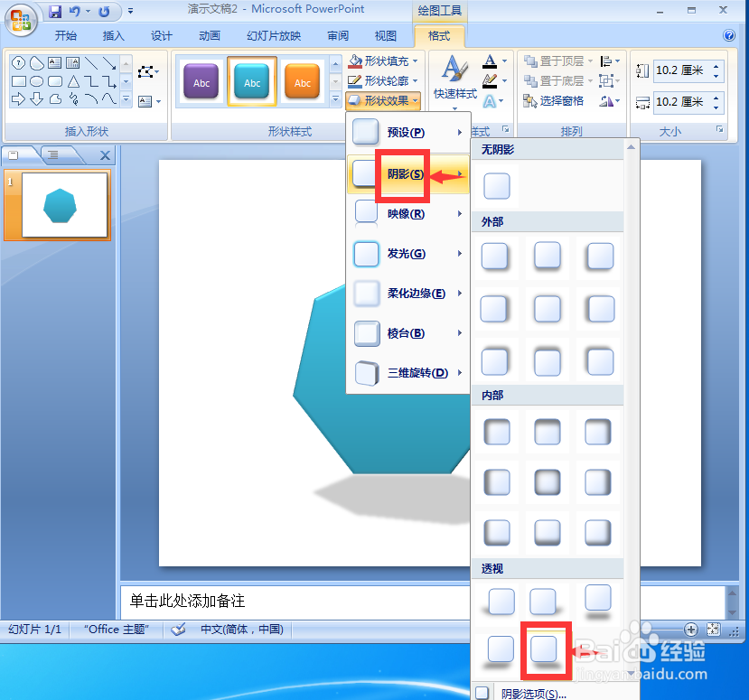Open edit shape points dropdown
The height and width of the screenshot is (700, 749).
pyautogui.click(x=148, y=72)
